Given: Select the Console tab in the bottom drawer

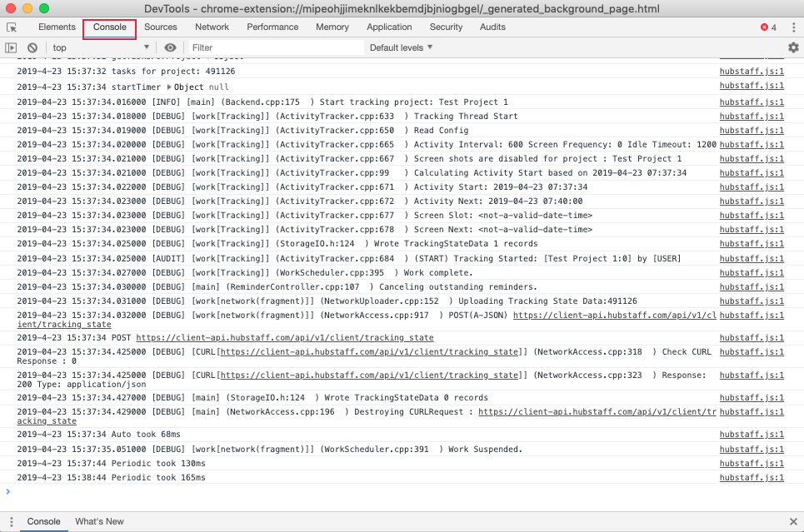Looking at the screenshot, I should pyautogui.click(x=43, y=522).
